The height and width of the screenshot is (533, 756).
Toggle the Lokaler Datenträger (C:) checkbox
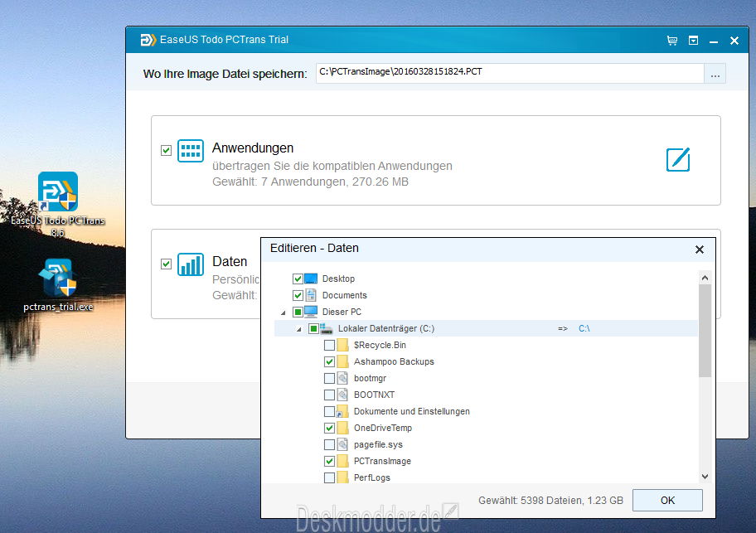[x=313, y=328]
